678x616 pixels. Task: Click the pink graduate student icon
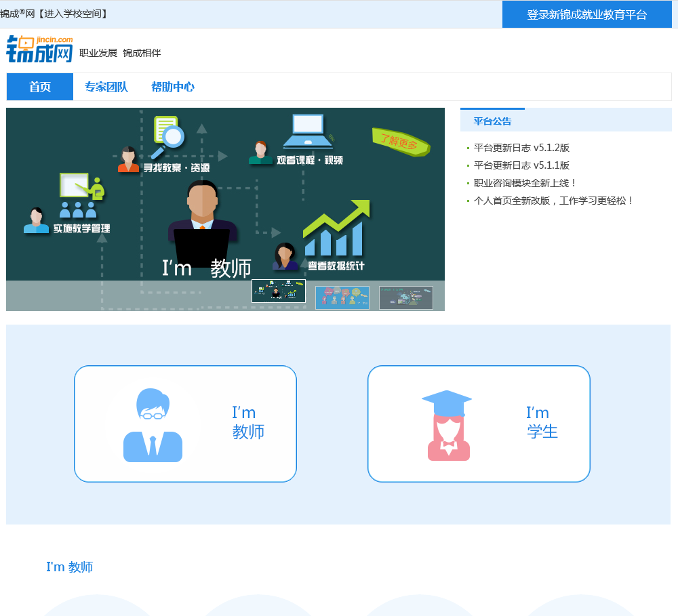coord(447,426)
